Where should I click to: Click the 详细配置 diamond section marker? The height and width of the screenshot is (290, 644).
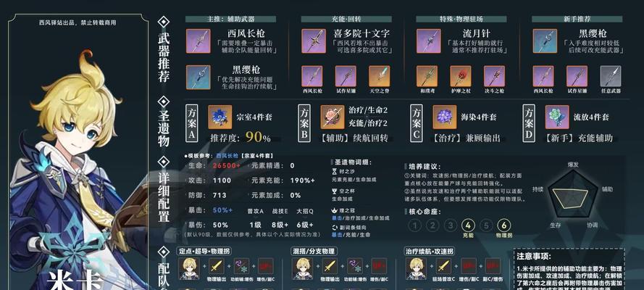pos(164,162)
